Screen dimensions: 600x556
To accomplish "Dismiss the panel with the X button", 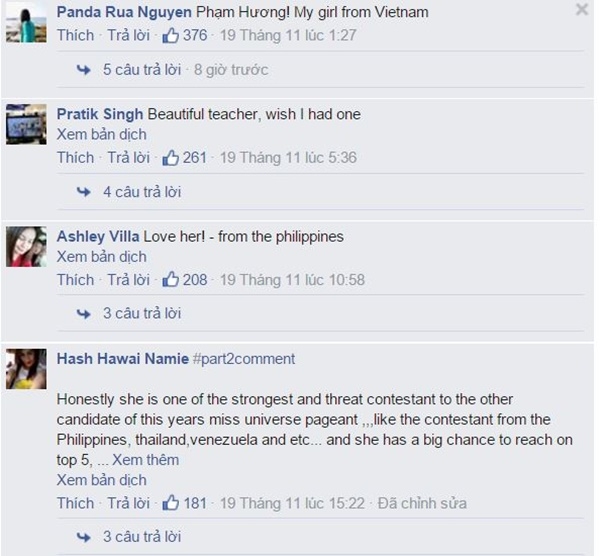I will click(x=582, y=9).
